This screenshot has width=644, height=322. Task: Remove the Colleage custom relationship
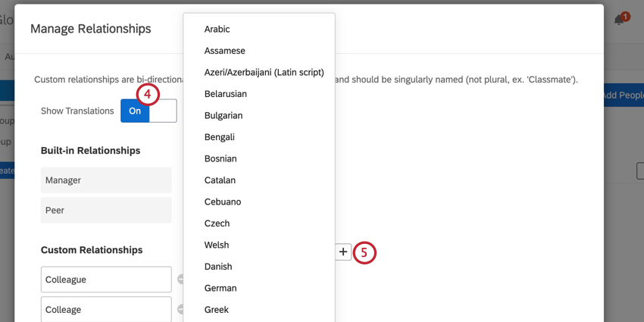[180, 309]
